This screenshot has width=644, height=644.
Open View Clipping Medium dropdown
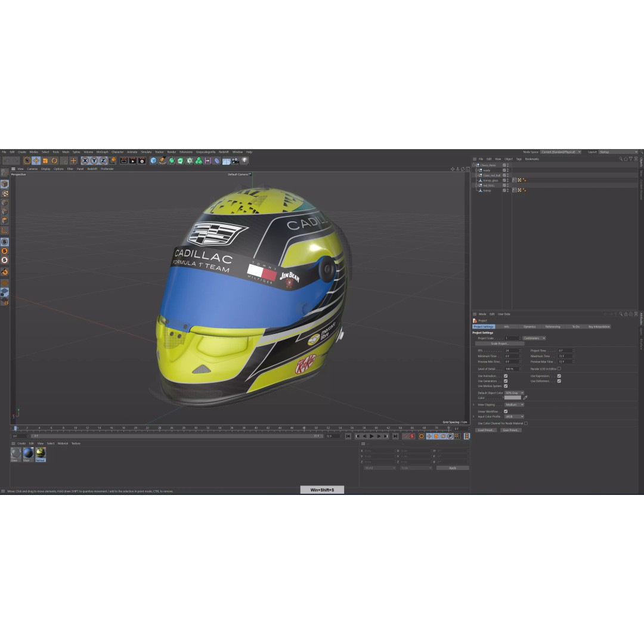pyautogui.click(x=514, y=405)
